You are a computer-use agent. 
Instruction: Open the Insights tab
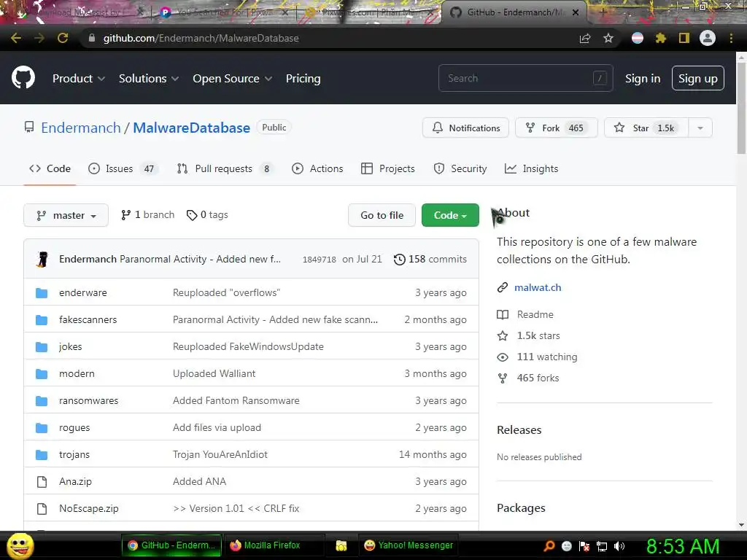pos(531,168)
